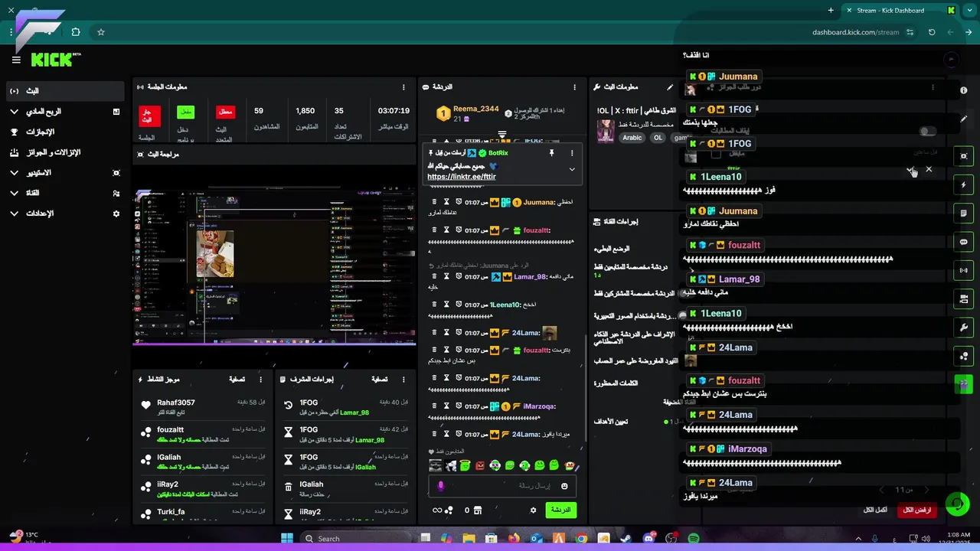Viewport: 980px width, 551px height.
Task: Click the green الدردشة send button
Action: point(560,510)
